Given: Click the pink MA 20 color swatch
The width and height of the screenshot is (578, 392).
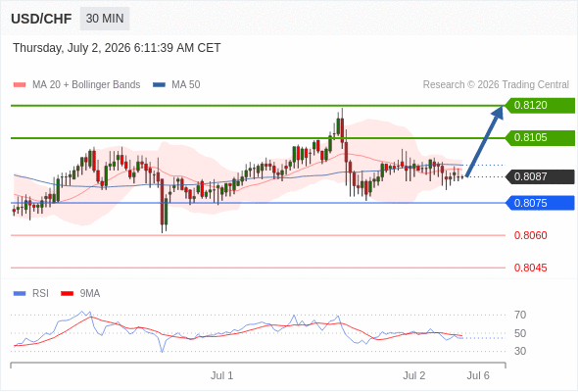Looking at the screenshot, I should (20, 85).
